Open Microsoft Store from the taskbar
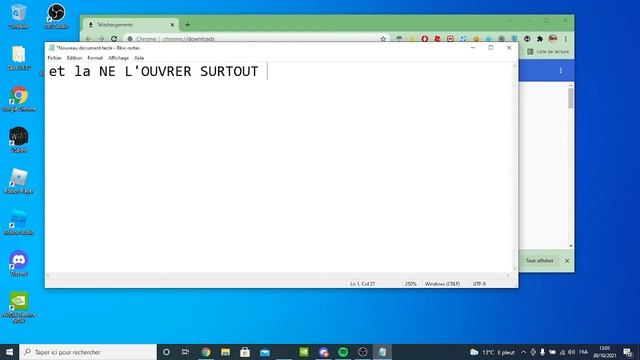640x360 pixels. pos(245,352)
